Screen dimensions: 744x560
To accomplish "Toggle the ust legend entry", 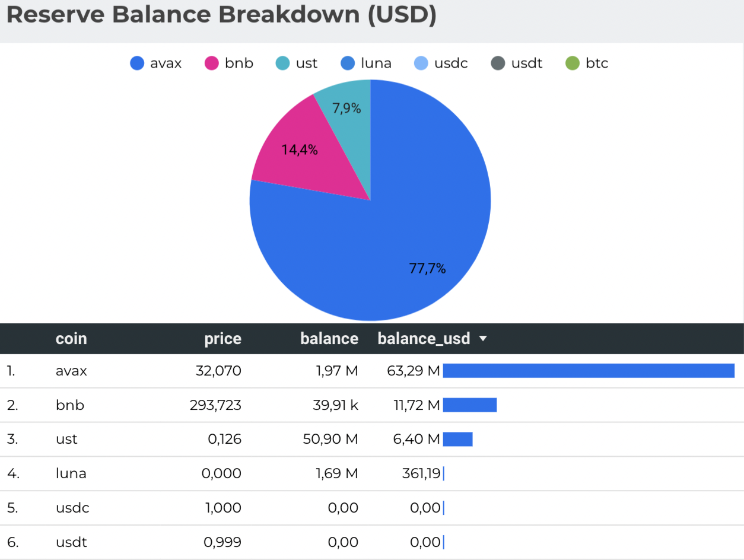I will (297, 63).
